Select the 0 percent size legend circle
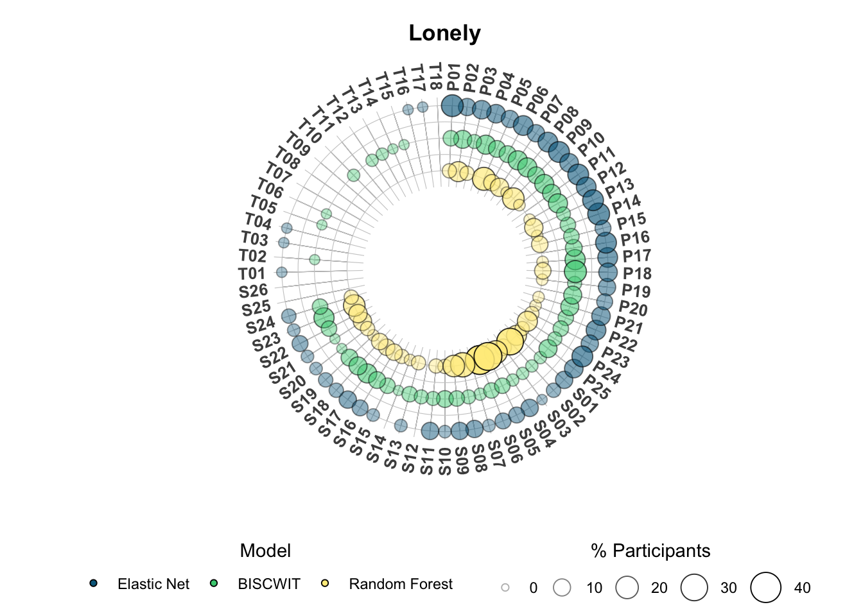Screen dimensions: 863x616 click(505, 587)
